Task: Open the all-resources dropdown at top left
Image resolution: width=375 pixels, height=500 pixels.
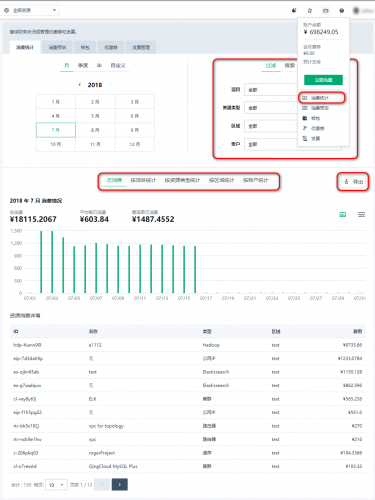Action: (x=31, y=10)
